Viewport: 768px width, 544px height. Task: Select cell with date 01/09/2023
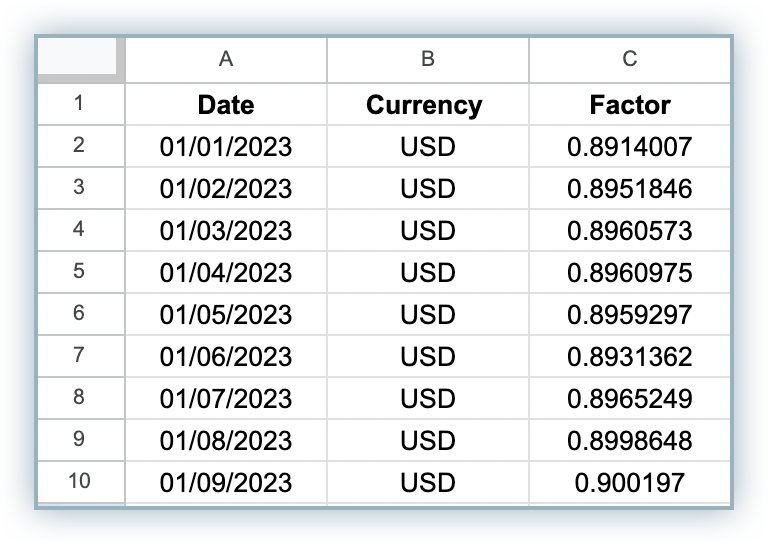tap(226, 482)
